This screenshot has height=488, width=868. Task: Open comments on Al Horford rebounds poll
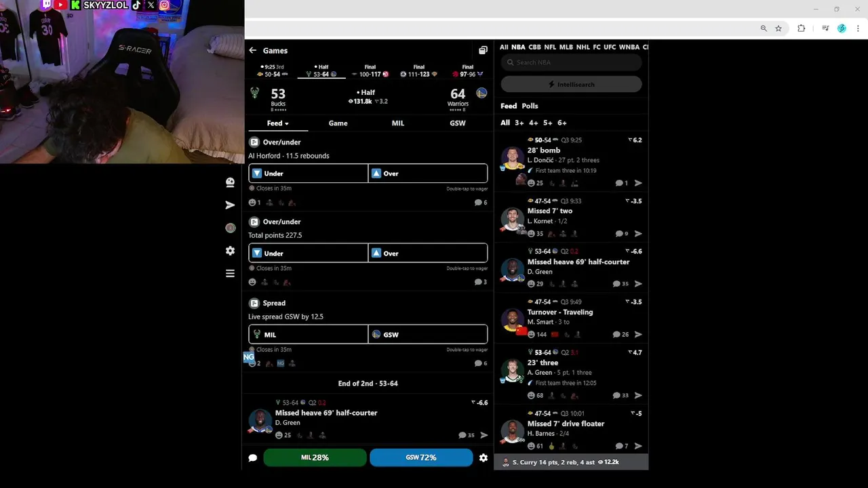pyautogui.click(x=481, y=203)
